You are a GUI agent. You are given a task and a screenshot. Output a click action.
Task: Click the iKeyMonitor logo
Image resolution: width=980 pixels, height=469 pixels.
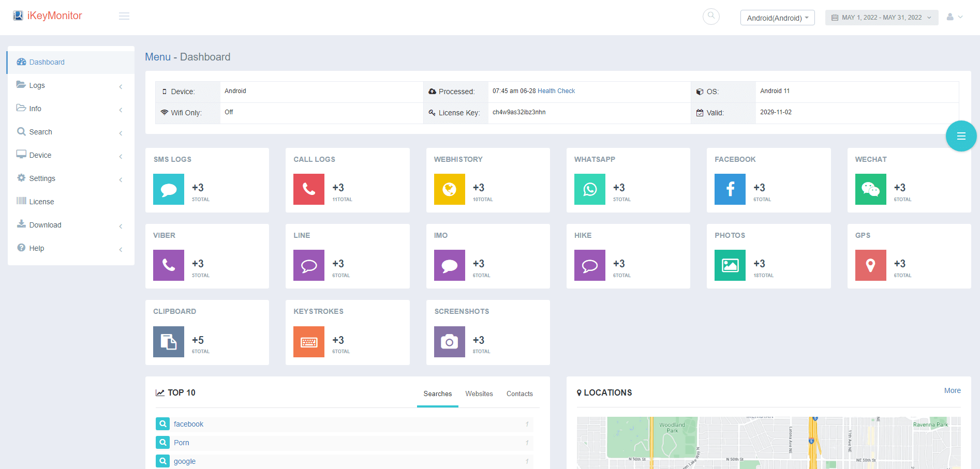pos(48,16)
